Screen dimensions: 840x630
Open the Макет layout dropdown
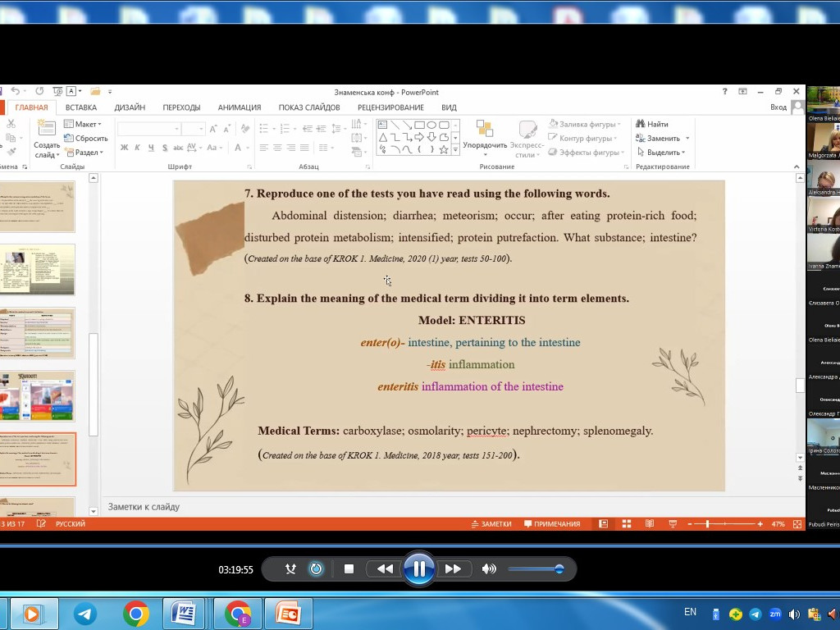(x=83, y=124)
